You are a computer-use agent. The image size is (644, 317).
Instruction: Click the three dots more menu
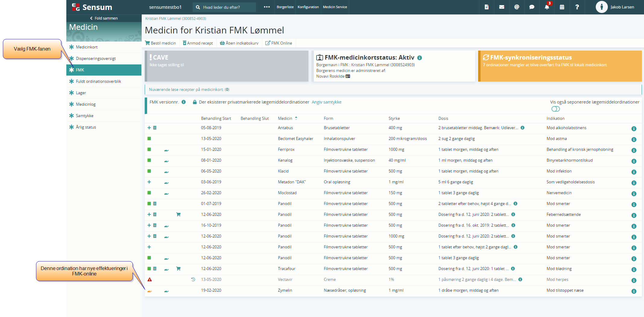point(267,7)
